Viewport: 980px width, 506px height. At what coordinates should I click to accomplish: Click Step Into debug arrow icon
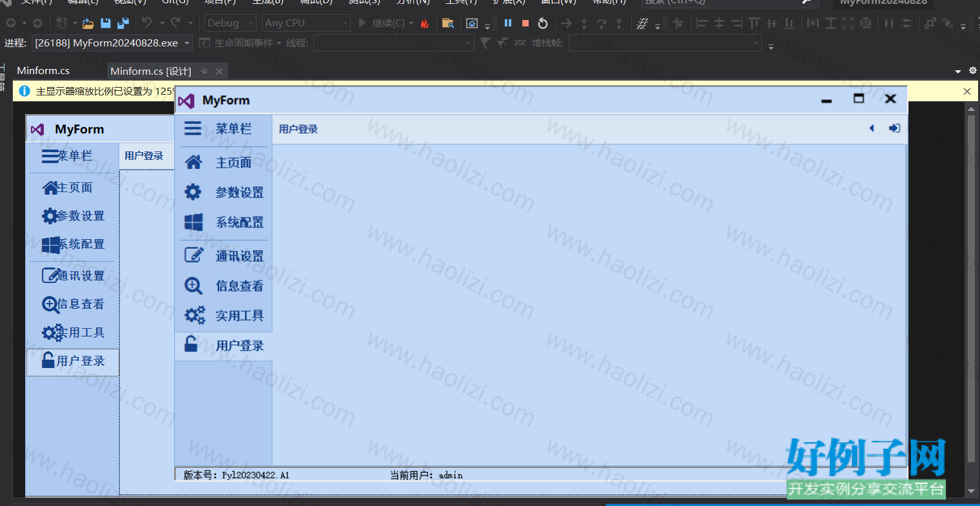[584, 23]
